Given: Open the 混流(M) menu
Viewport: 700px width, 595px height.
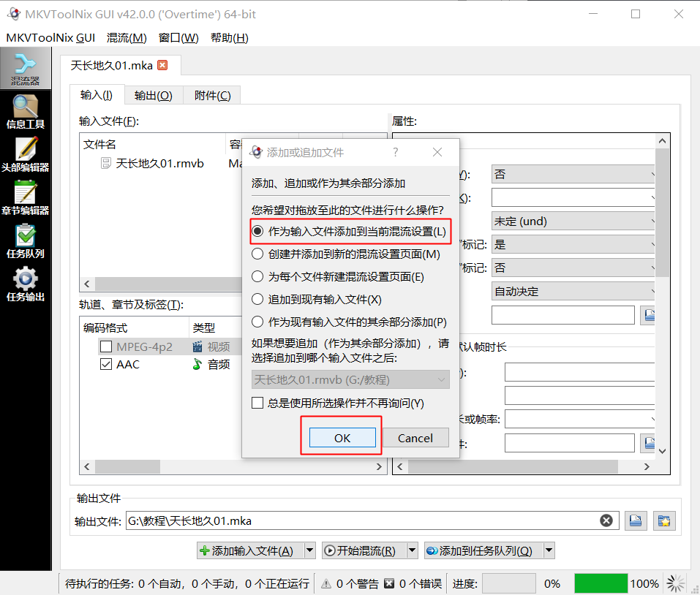Looking at the screenshot, I should (127, 38).
